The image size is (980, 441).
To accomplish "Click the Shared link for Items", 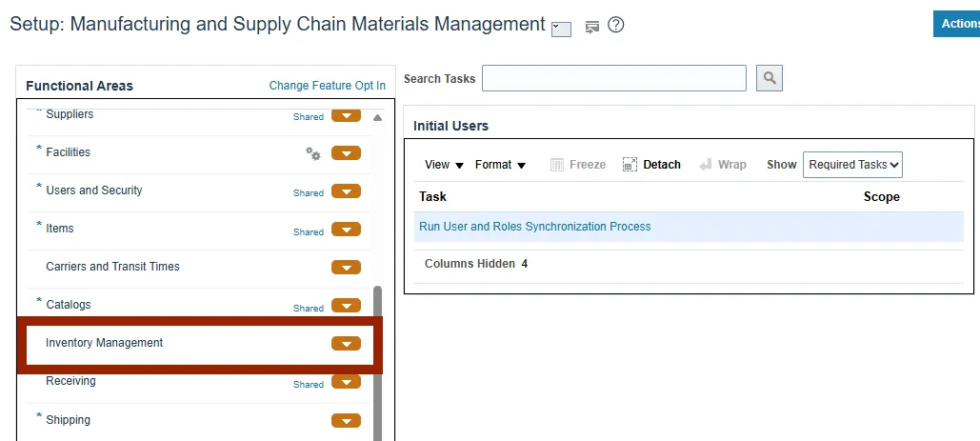I will tap(309, 231).
